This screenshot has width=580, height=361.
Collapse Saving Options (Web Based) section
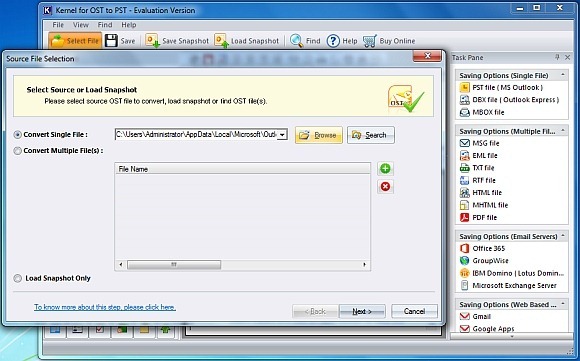(563, 304)
